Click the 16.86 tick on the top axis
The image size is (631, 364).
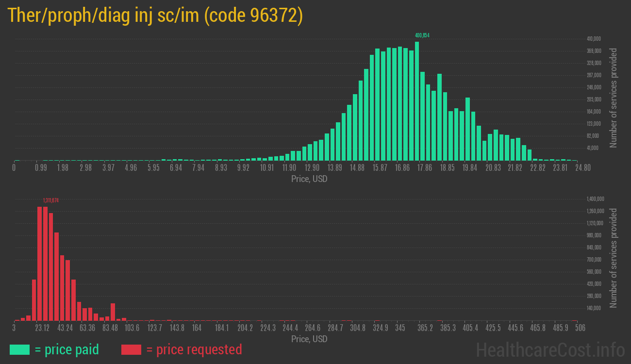(x=402, y=168)
